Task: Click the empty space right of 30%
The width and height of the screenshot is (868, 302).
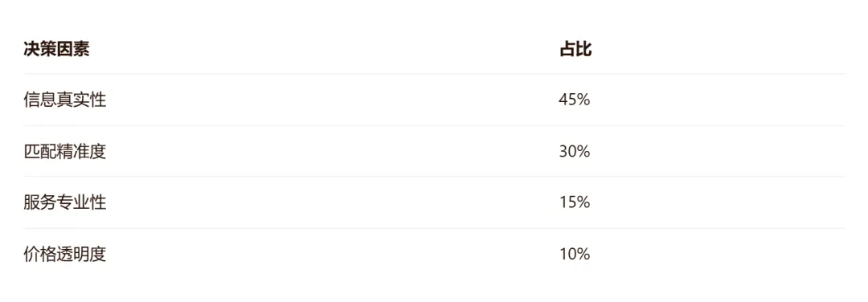Action: click(718, 152)
